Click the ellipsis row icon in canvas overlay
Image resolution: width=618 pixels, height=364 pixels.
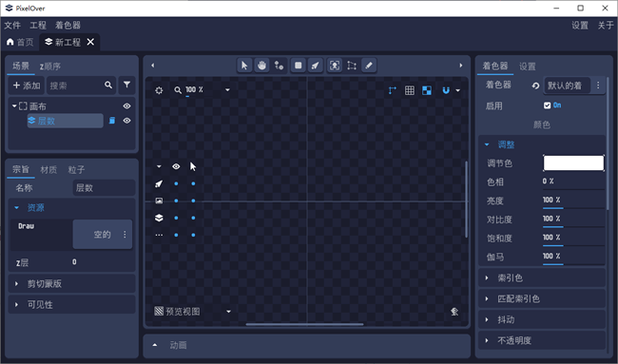point(159,235)
